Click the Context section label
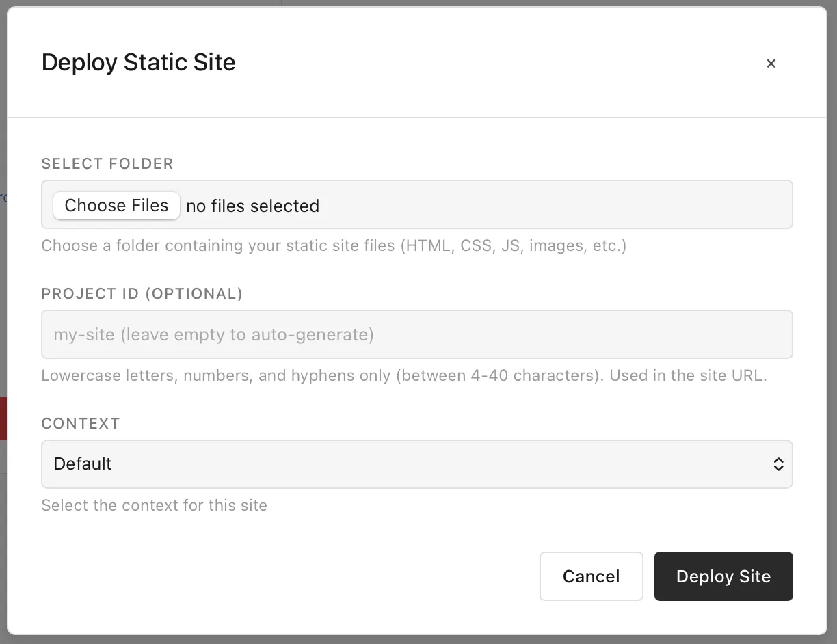This screenshot has width=837, height=644. click(x=81, y=423)
